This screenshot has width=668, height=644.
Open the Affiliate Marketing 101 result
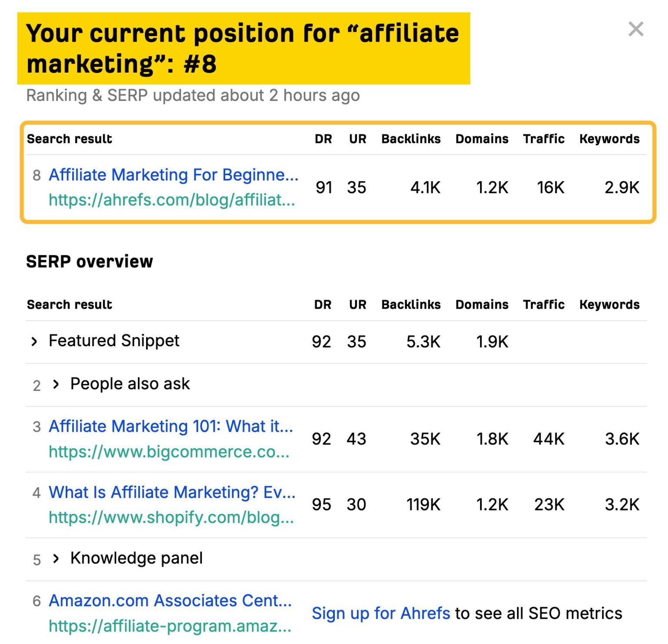(171, 426)
